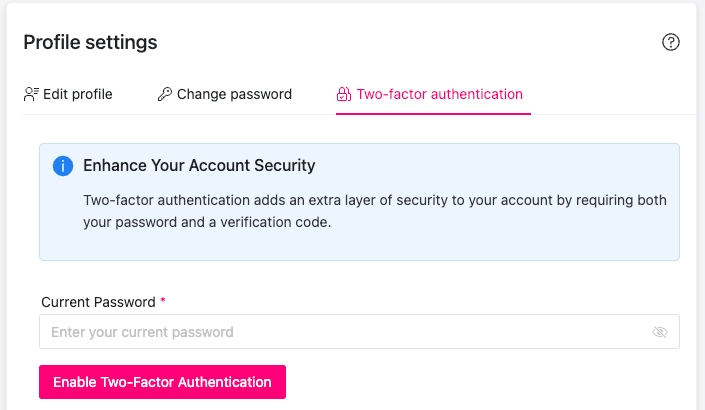Click the Current Password field label
This screenshot has height=410, width=705.
point(98,301)
